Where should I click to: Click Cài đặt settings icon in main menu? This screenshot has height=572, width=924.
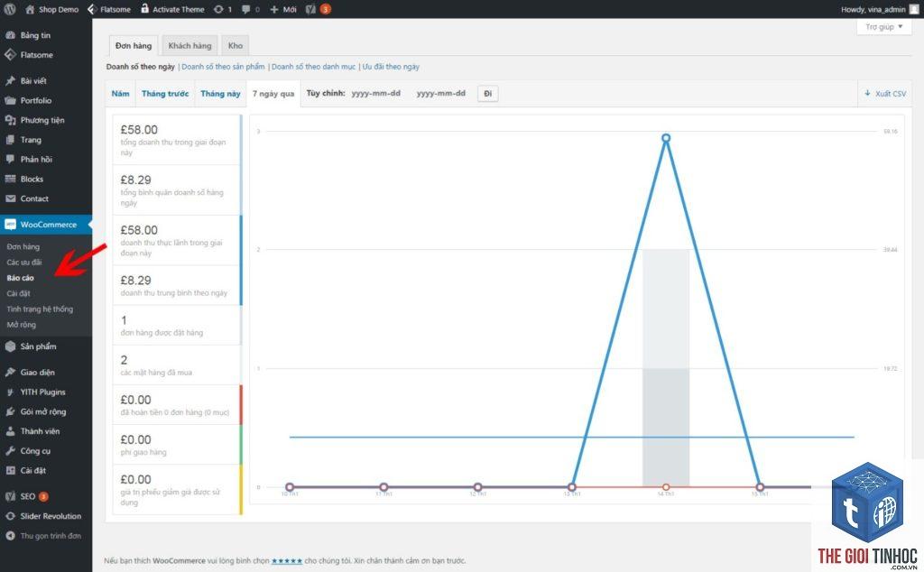coord(10,471)
